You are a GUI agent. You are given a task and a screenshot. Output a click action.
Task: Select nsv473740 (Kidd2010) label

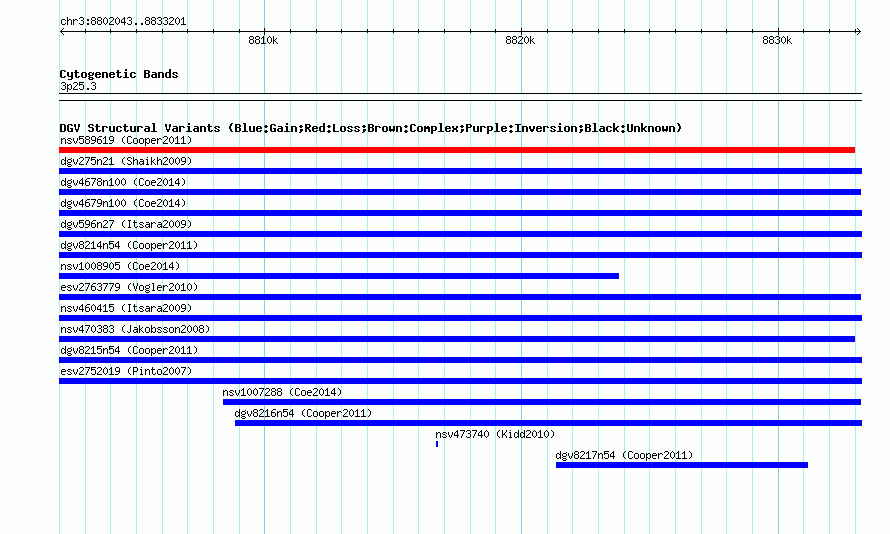pos(495,434)
